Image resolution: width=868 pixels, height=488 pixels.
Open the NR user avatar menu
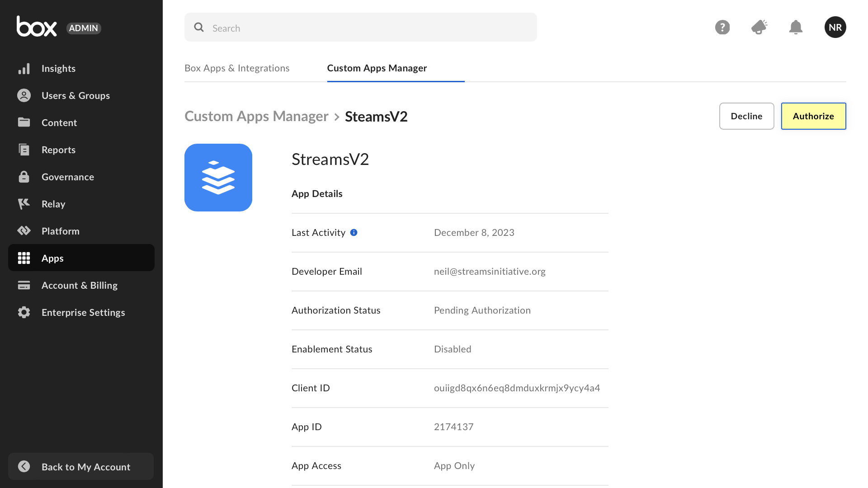click(x=835, y=27)
